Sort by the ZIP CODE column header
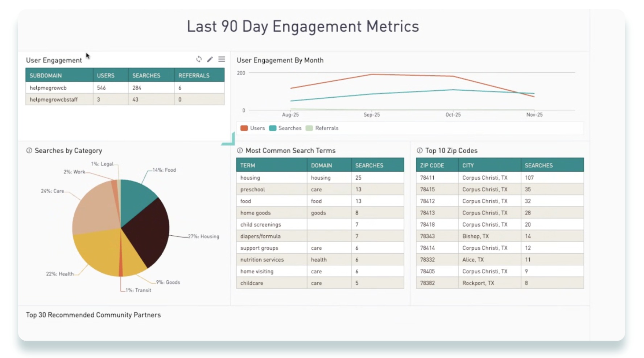The image size is (644, 358). pyautogui.click(x=432, y=166)
